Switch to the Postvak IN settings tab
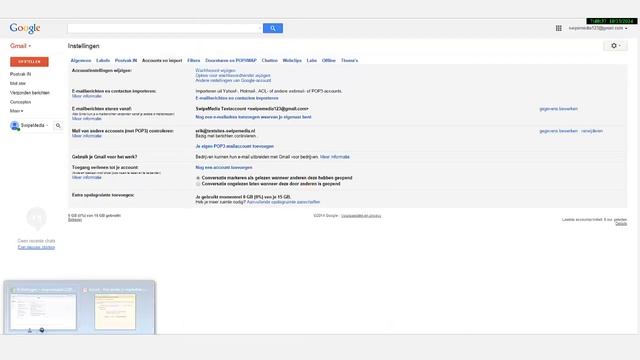The width and height of the screenshot is (640, 360). [126, 60]
